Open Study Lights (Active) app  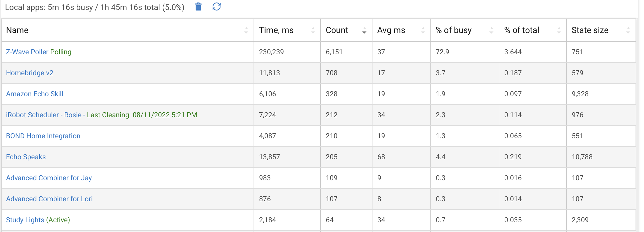click(38, 220)
